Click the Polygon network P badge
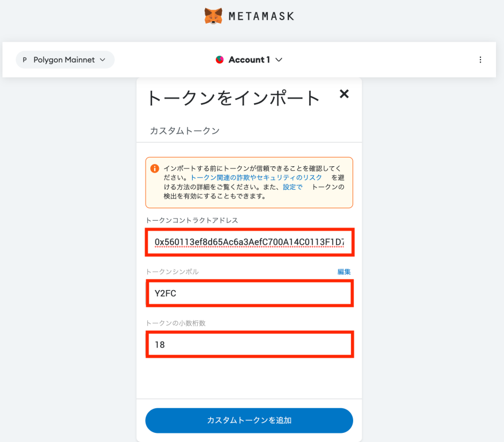This screenshot has width=504, height=442. click(x=25, y=60)
